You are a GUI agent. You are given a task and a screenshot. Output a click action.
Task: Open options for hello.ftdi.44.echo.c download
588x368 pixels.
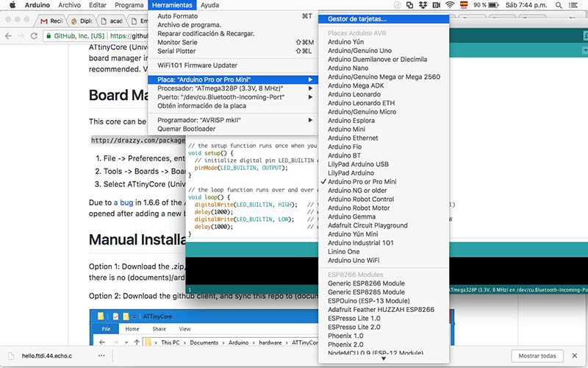click(101, 355)
